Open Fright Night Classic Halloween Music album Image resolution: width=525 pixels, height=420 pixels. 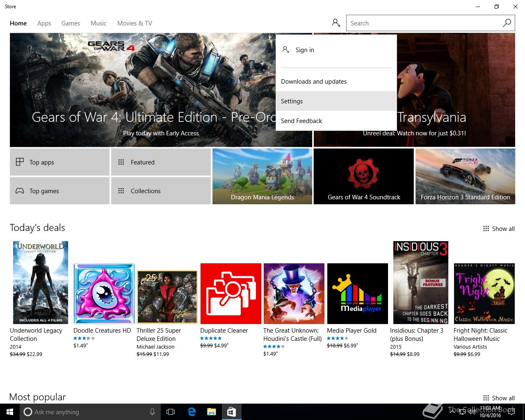pos(484,294)
